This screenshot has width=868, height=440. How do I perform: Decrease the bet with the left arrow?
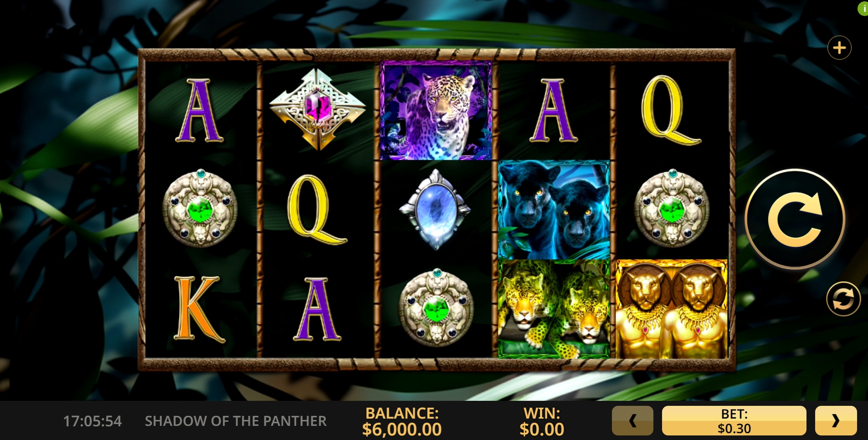(x=632, y=420)
